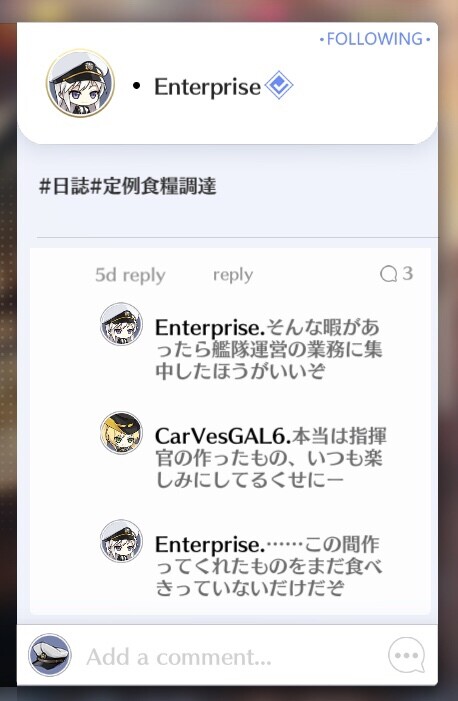Select the comment beginning ……この間作ってくれた
Screen dimensions: 458x701
tap(268, 566)
